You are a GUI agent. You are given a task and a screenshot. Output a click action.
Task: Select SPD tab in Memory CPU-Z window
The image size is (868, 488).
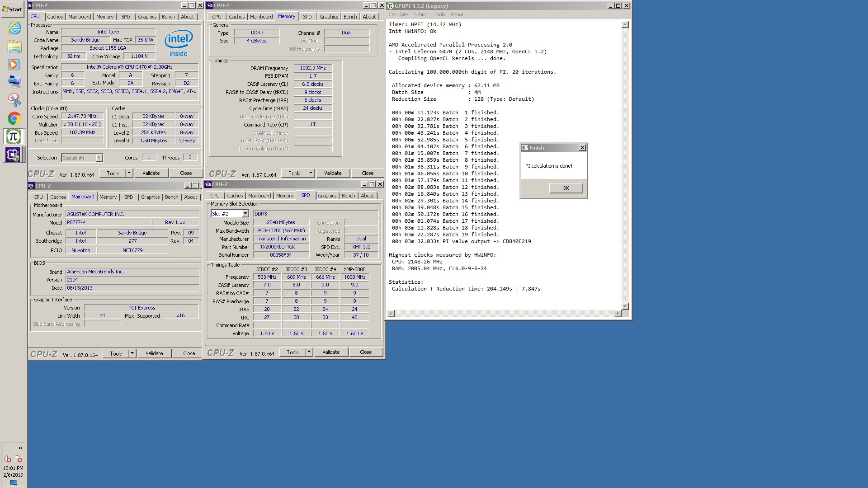tap(307, 17)
